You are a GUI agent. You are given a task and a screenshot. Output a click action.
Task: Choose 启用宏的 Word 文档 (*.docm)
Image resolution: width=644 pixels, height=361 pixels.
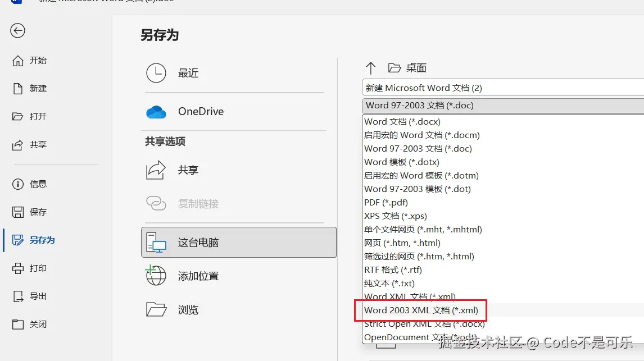(422, 135)
